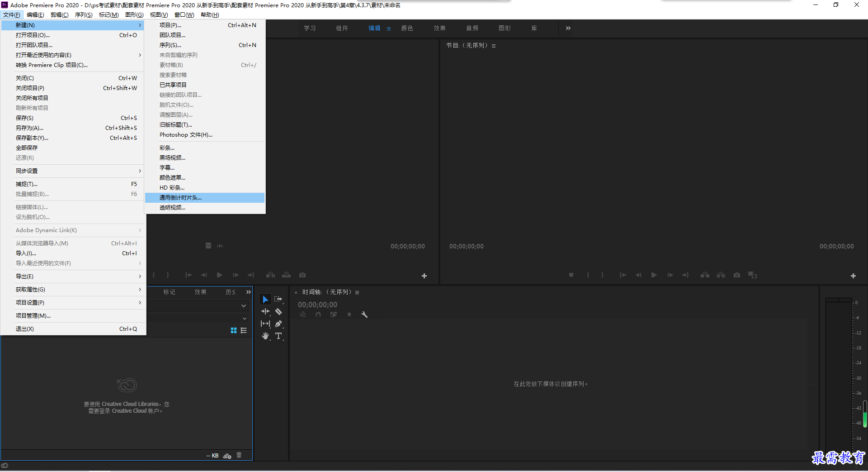Screen dimensions: 868x472
Task: Open the 序列(S) menu
Action: (84, 15)
